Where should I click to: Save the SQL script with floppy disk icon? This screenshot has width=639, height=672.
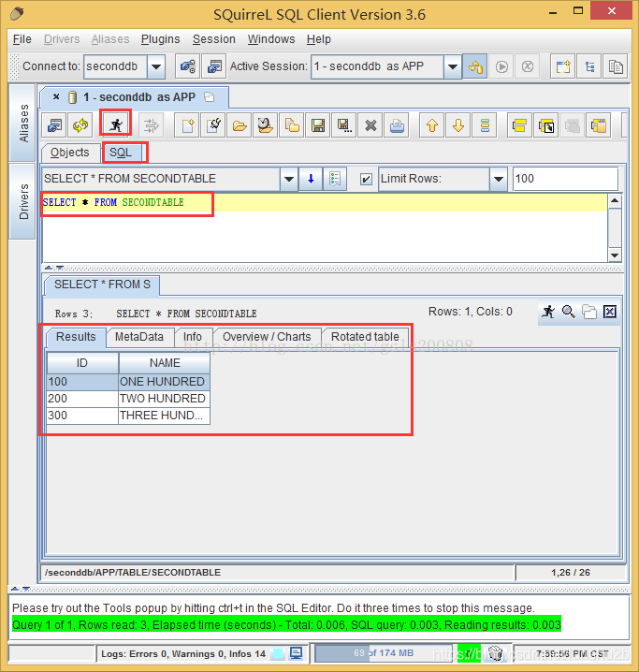point(318,125)
